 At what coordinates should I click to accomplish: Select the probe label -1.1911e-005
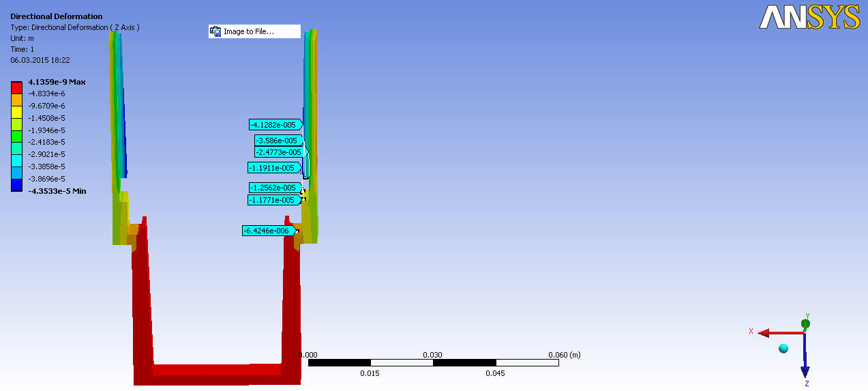[274, 168]
